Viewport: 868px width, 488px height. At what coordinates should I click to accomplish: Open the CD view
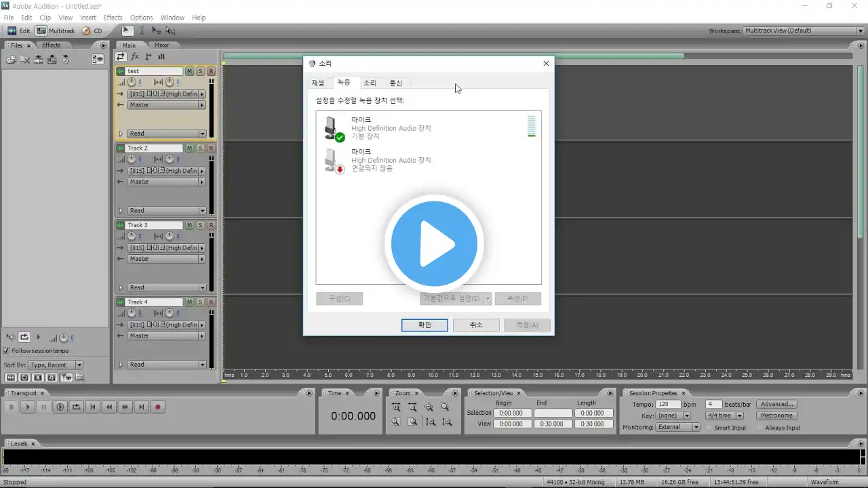[92, 30]
